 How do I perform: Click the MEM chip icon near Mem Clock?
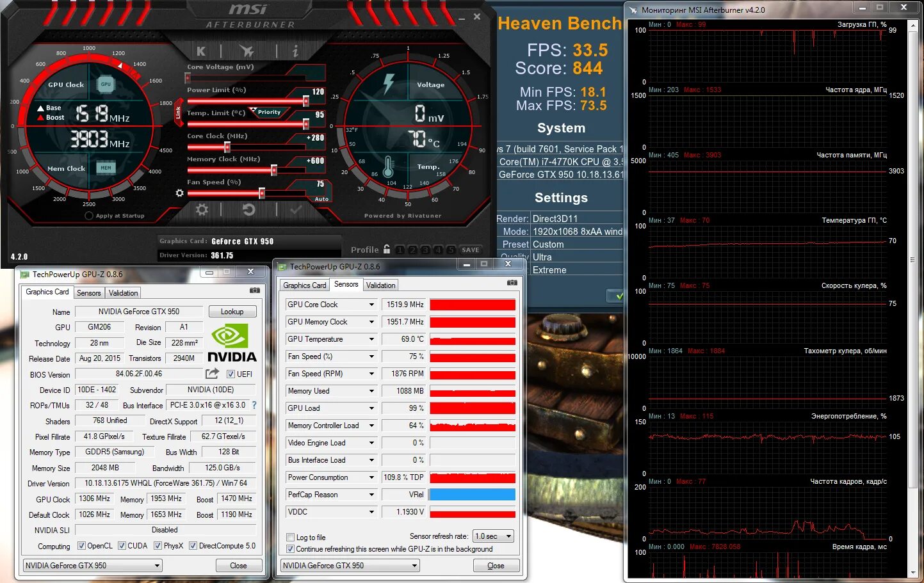click(x=106, y=168)
